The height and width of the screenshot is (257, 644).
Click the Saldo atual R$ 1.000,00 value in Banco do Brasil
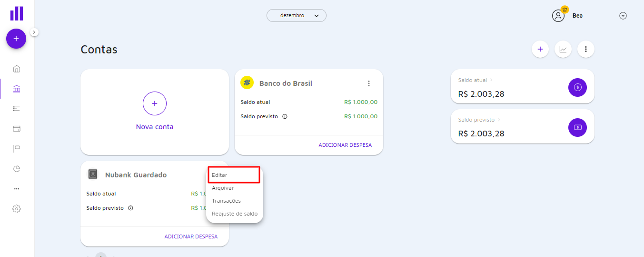click(361, 102)
